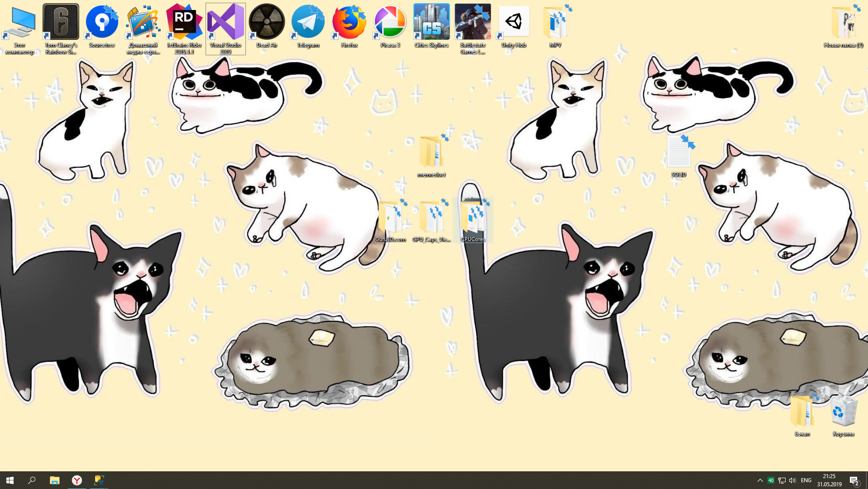Viewport: 868px width, 489px height.
Task: Select the Telegram desktop shortcut
Action: 308,26
